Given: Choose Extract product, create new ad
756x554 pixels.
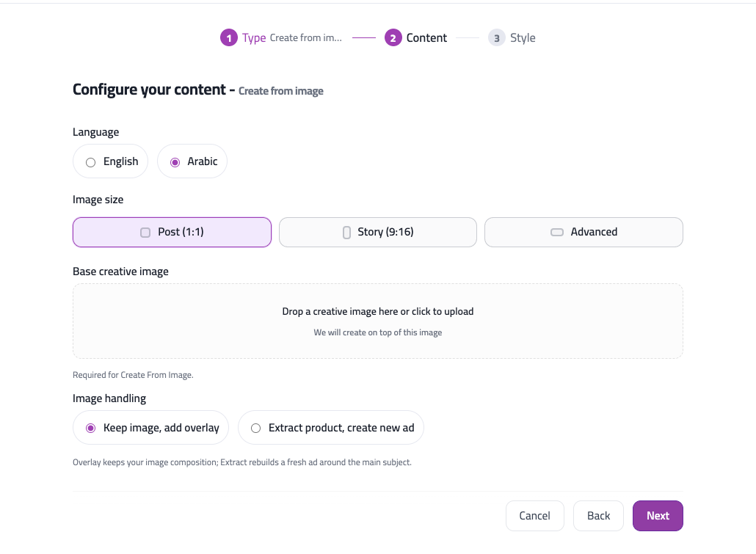Looking at the screenshot, I should click(330, 427).
